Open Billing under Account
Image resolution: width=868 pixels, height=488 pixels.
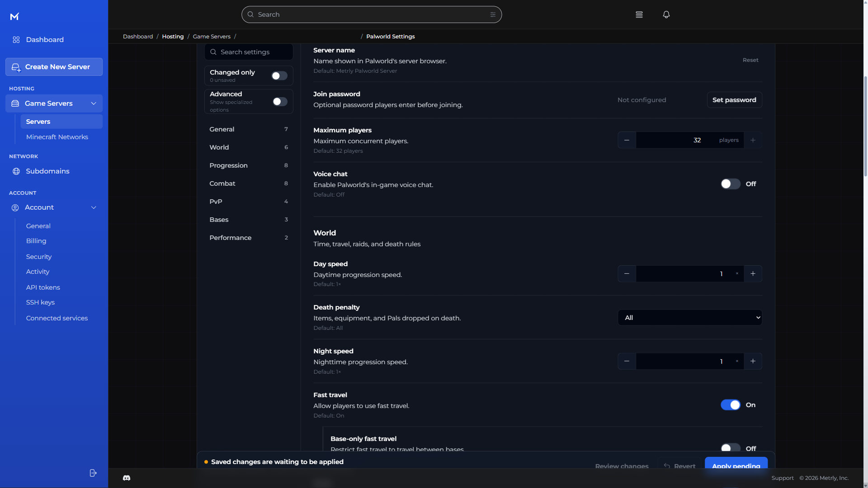[x=36, y=241]
